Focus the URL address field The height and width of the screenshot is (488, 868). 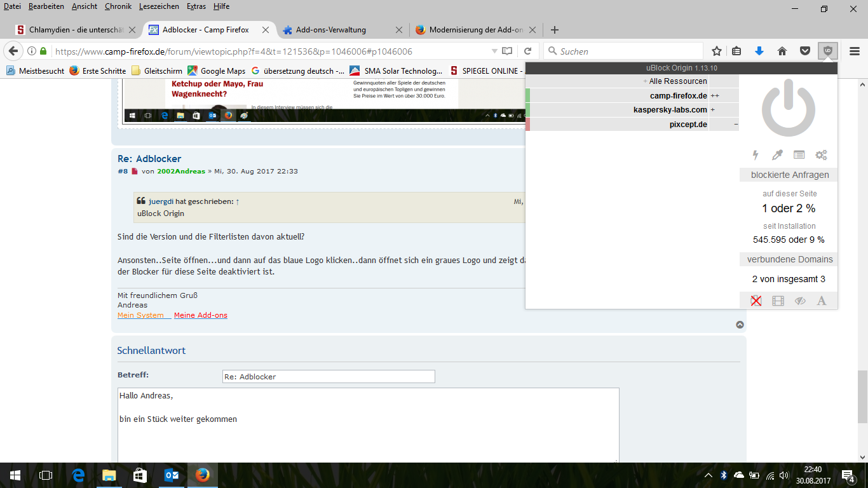click(x=270, y=51)
